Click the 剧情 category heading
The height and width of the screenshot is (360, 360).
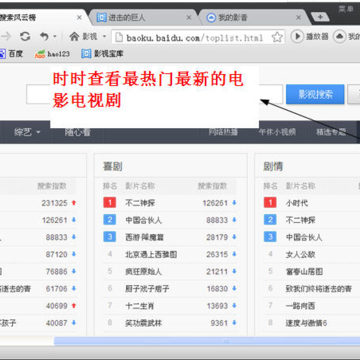tap(273, 167)
